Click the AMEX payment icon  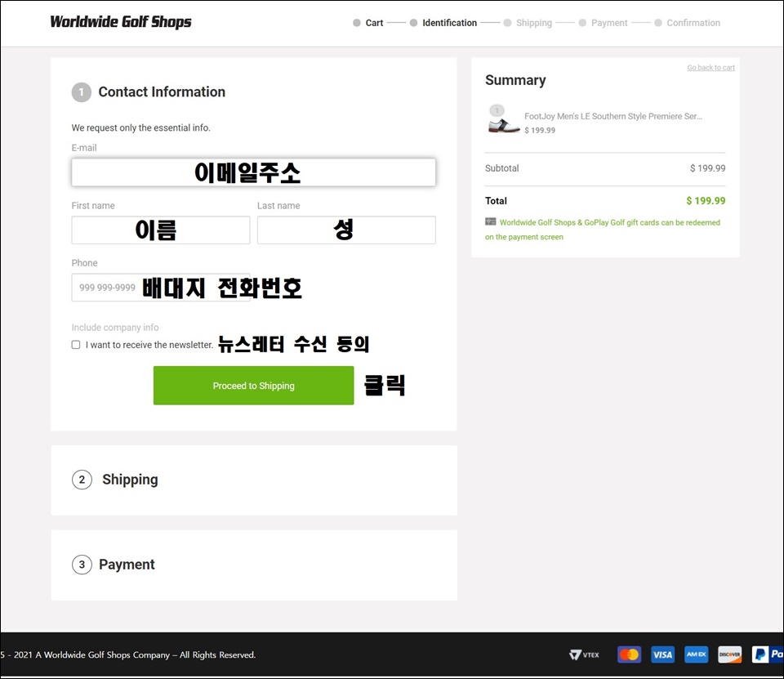[x=696, y=654]
